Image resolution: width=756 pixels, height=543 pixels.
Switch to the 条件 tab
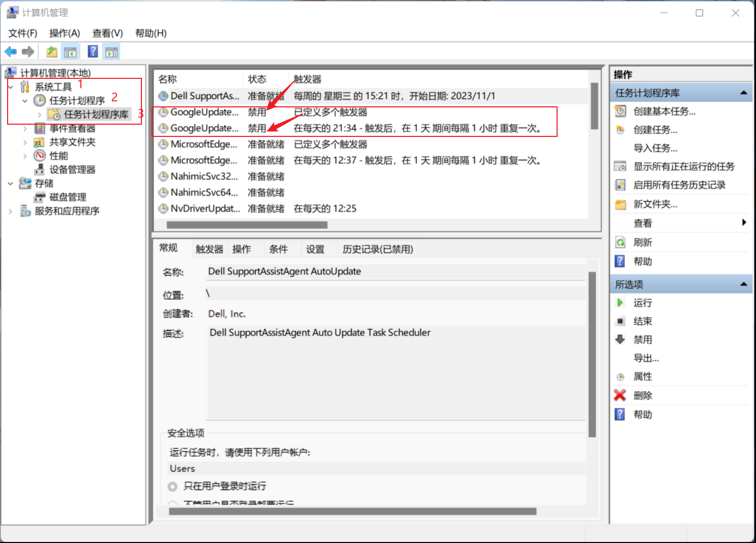[x=278, y=249]
